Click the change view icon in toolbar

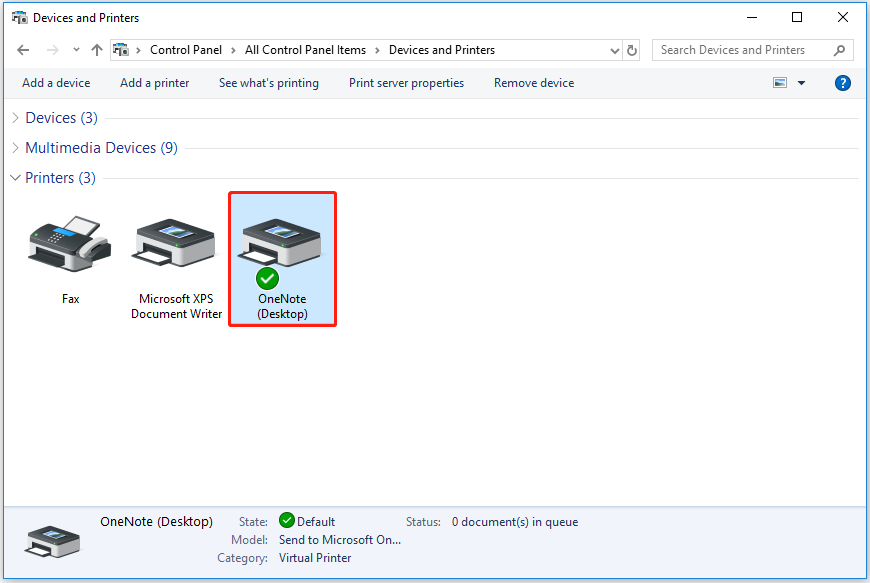[x=780, y=83]
